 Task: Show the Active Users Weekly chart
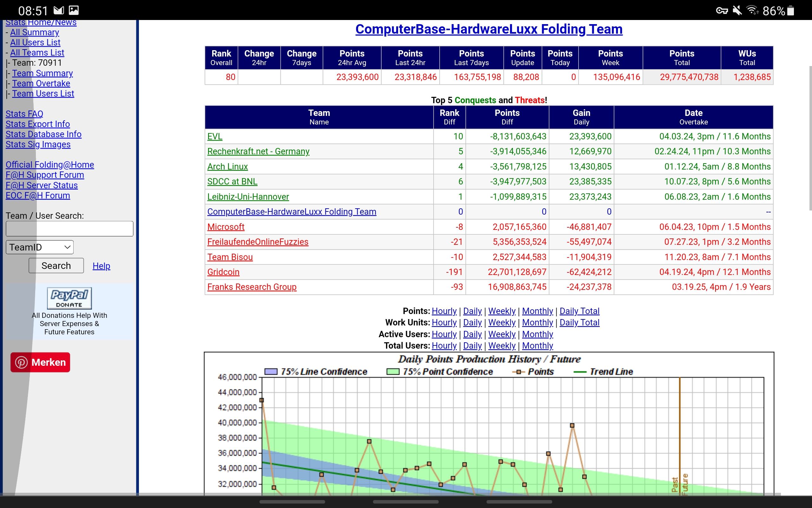501,334
